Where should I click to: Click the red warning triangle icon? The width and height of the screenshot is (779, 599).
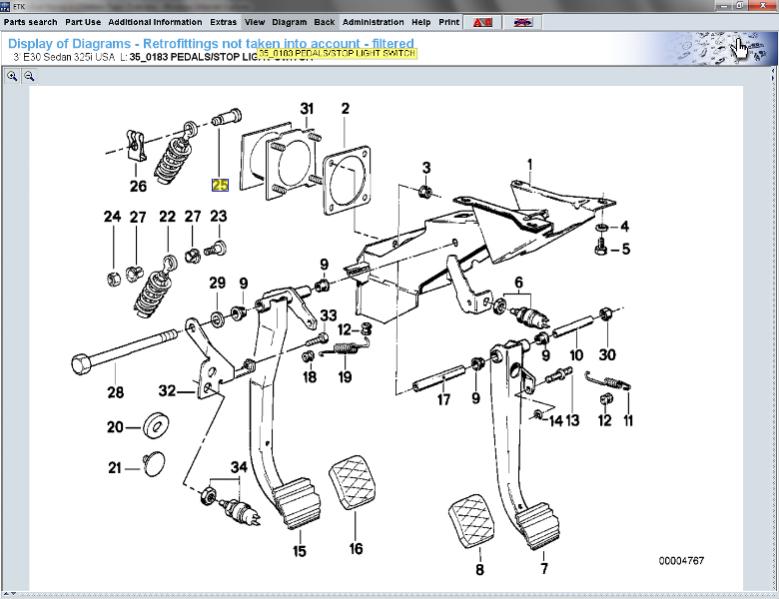coord(483,22)
